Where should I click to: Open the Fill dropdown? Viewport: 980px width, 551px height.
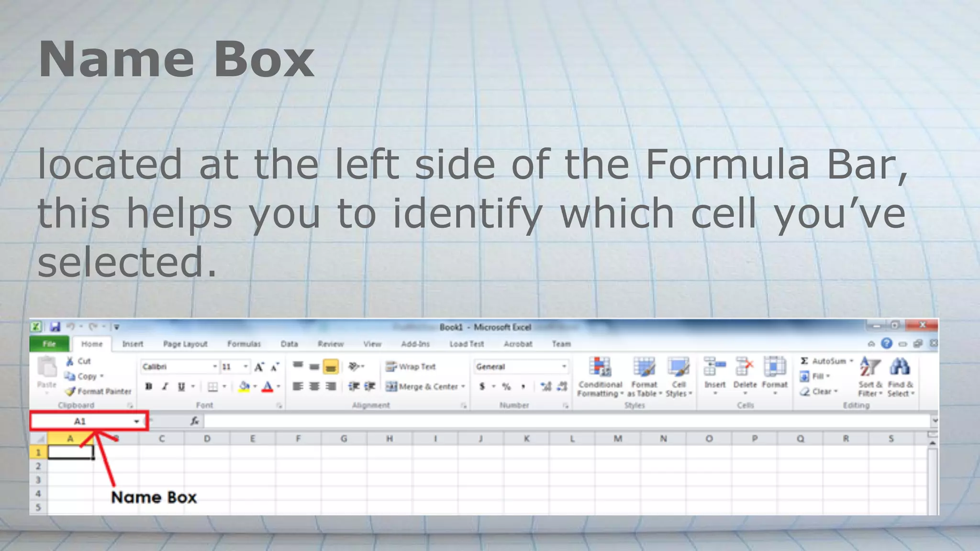pos(815,376)
